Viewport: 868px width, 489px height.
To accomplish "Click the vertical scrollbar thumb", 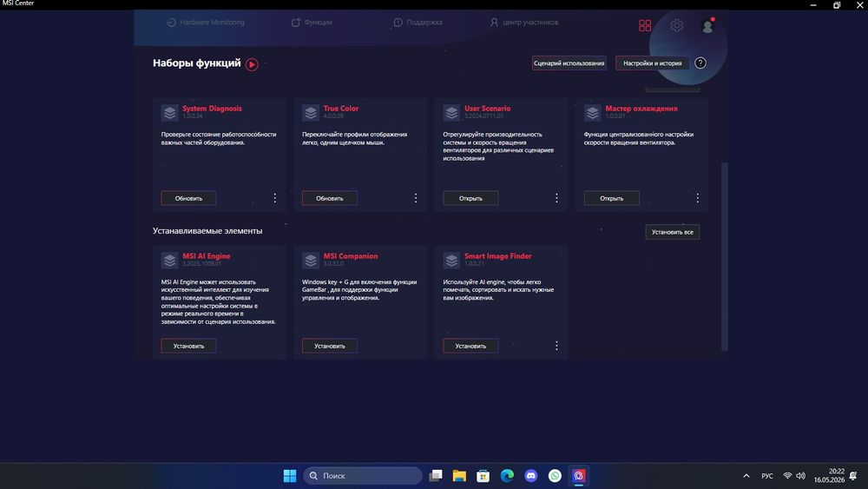I will point(724,256).
